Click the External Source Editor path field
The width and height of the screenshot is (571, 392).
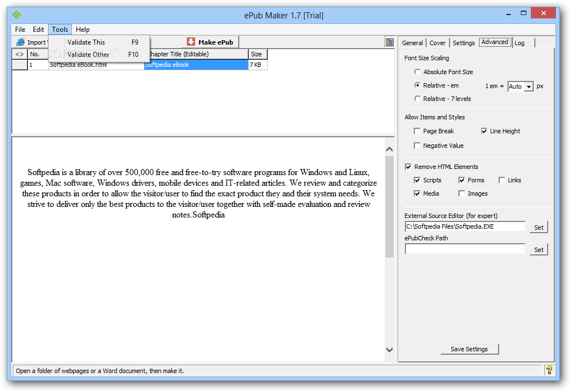465,226
